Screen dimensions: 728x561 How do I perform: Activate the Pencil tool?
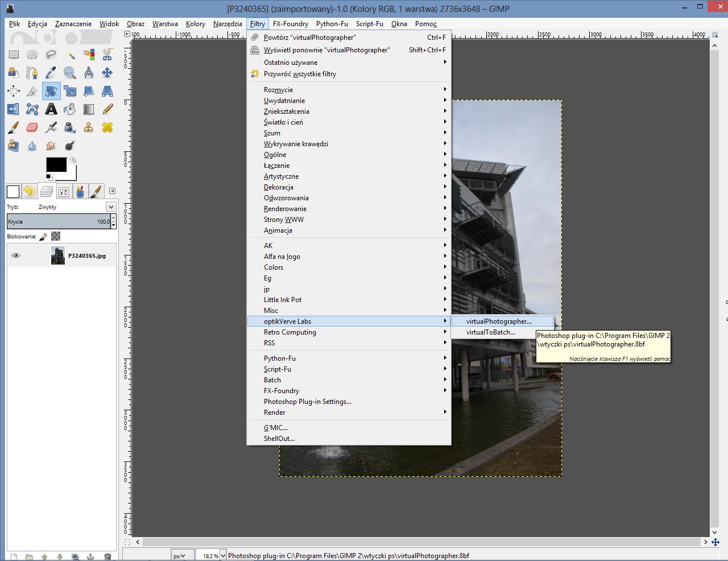pos(107,109)
